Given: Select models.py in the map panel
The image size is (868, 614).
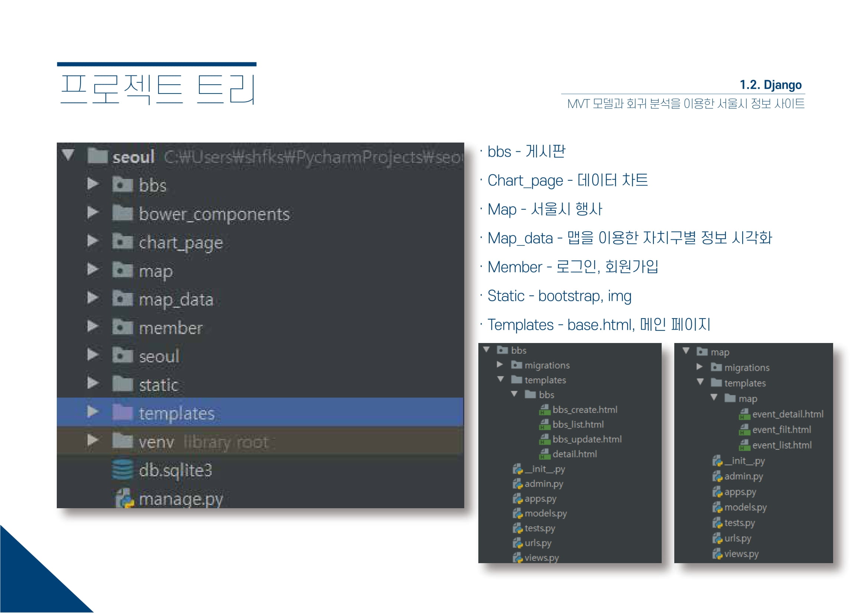Looking at the screenshot, I should coord(746,508).
